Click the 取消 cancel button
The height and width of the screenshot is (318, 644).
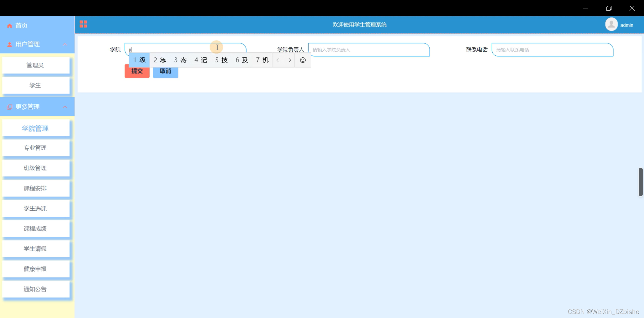click(x=166, y=71)
